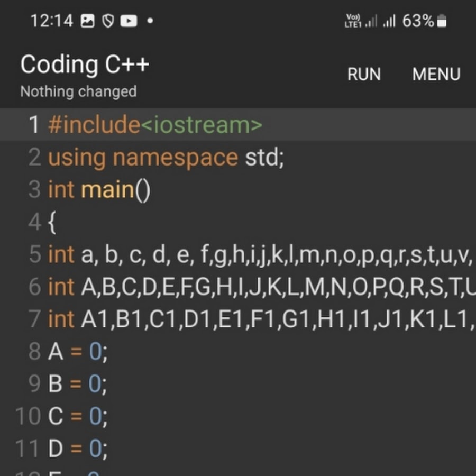Image resolution: width=476 pixels, height=476 pixels.
Task: Place cursor on 'B = 0;' in line 9
Action: 78,384
